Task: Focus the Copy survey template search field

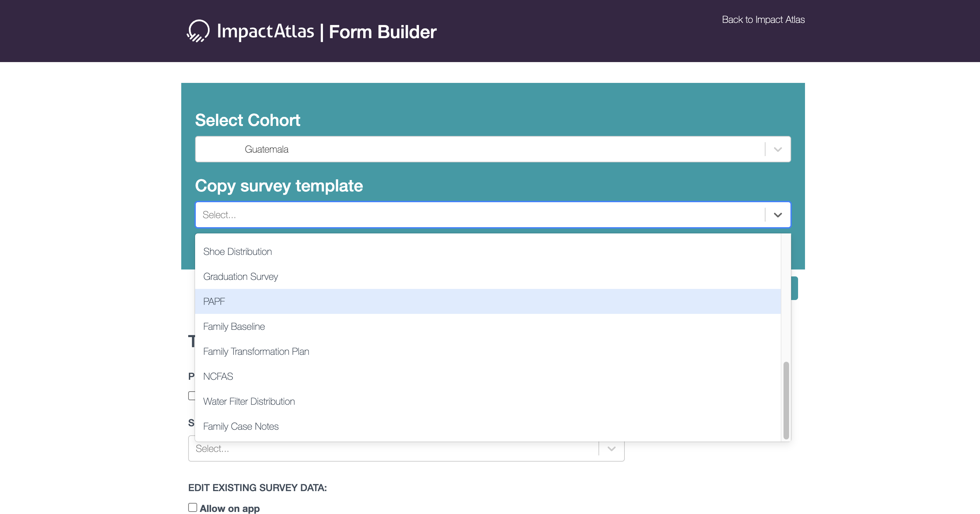Action: click(479, 215)
